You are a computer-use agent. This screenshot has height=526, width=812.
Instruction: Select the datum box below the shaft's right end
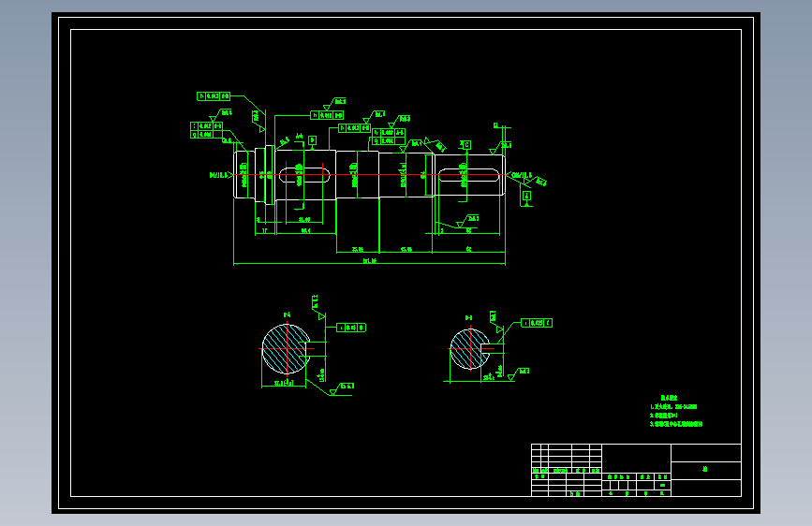click(x=526, y=196)
